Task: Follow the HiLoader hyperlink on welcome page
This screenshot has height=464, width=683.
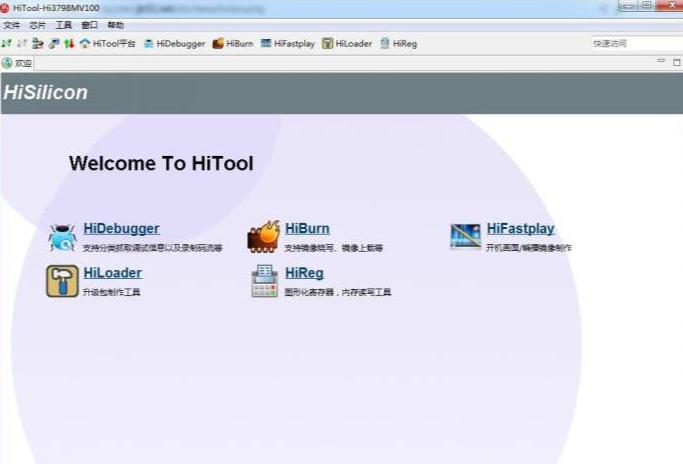Action: [113, 273]
